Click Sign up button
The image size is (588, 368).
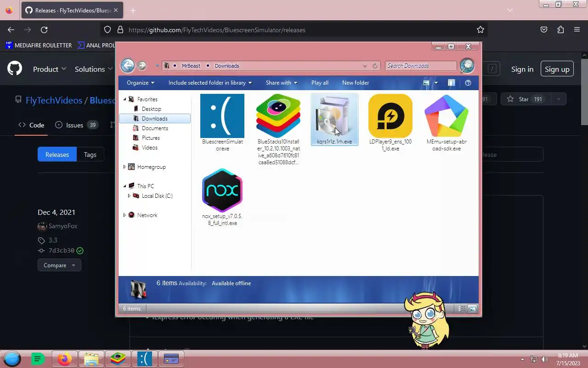557,69
